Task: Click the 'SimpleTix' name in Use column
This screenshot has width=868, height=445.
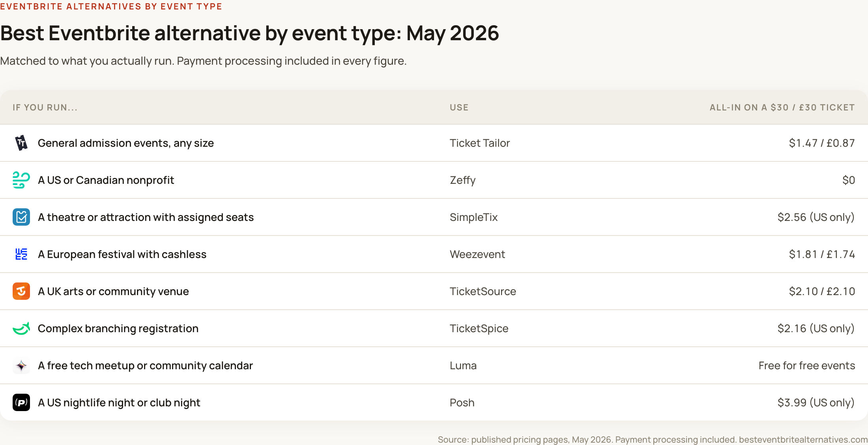Action: (474, 217)
